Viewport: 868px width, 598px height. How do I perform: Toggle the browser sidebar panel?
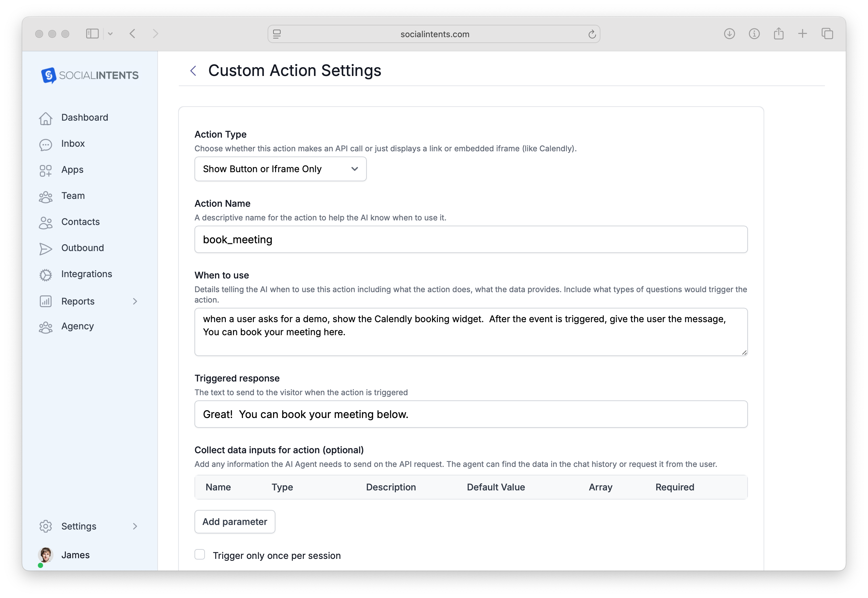point(92,33)
